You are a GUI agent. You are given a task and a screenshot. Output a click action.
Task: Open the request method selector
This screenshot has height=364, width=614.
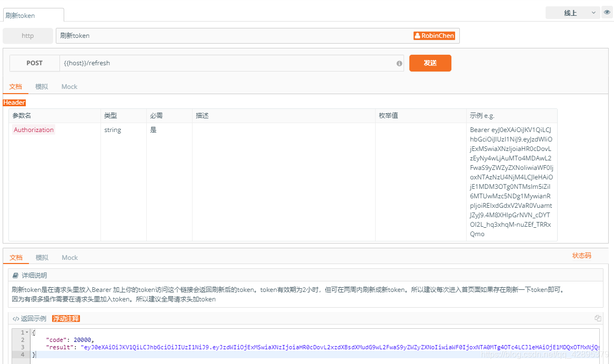[x=34, y=63]
